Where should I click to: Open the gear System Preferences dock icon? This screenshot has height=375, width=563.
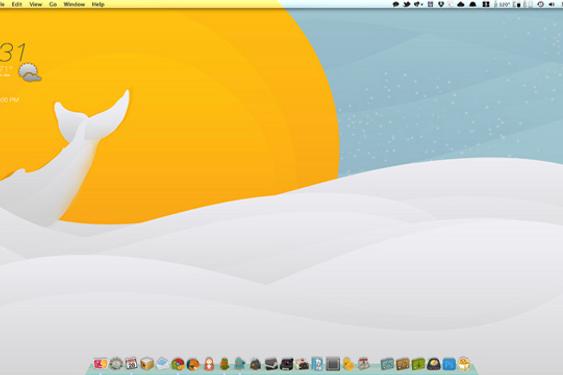116,364
